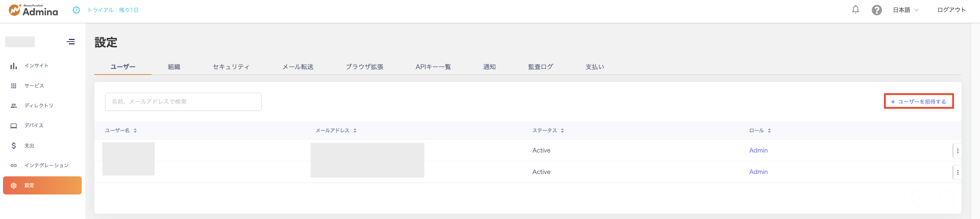
Task: Click the Settings gear icon
Action: coord(14,185)
